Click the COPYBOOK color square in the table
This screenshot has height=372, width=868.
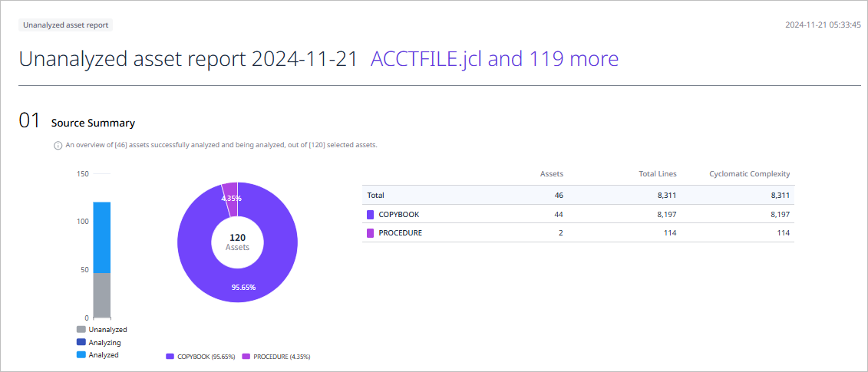[x=371, y=214]
